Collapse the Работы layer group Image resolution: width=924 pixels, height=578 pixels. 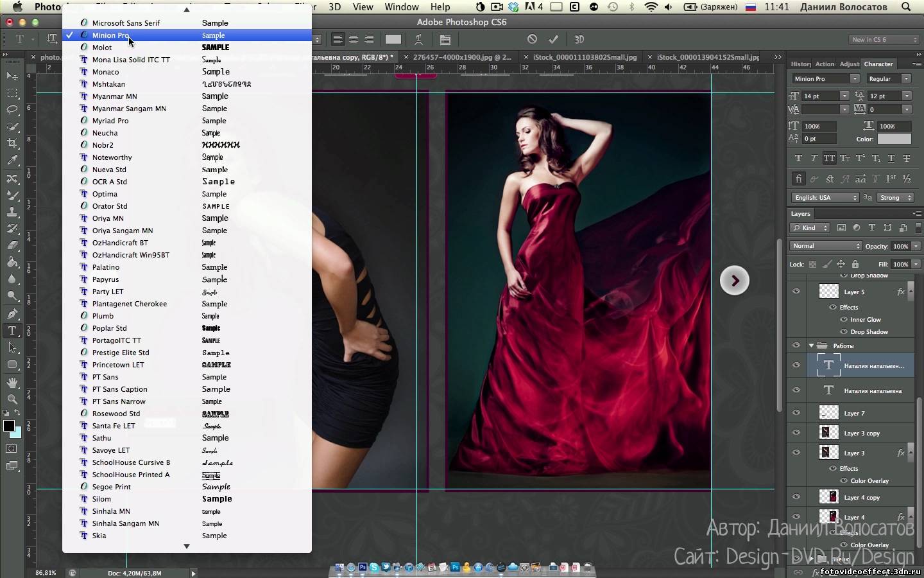click(811, 346)
